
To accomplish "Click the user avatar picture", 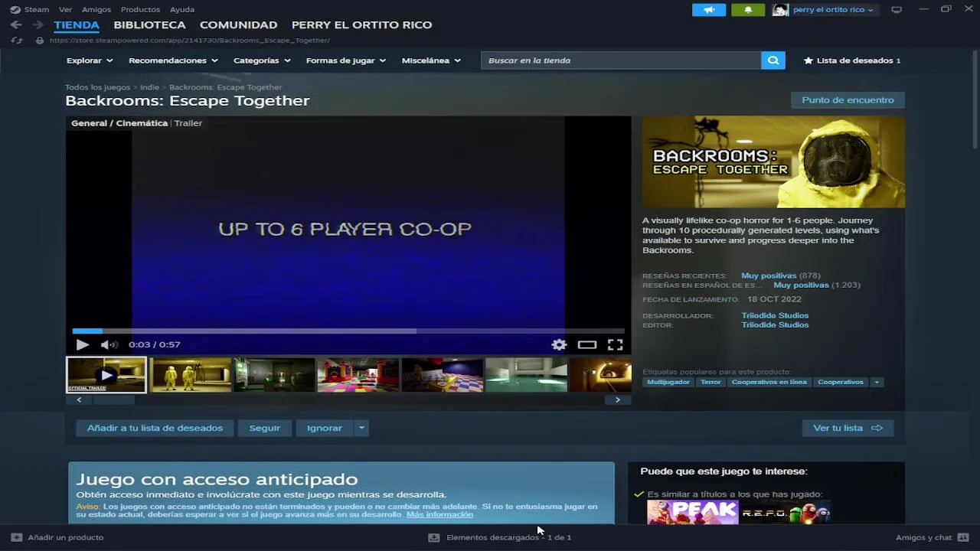I will (x=780, y=10).
